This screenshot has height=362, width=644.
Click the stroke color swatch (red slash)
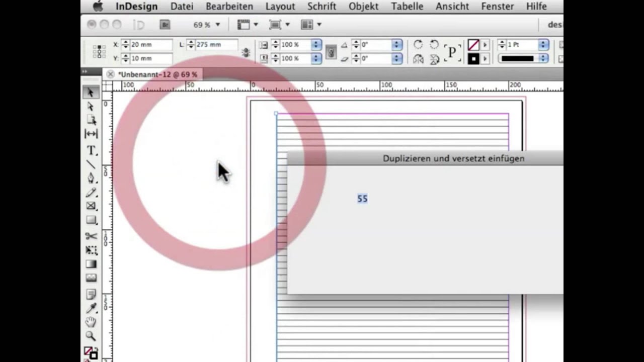click(473, 45)
